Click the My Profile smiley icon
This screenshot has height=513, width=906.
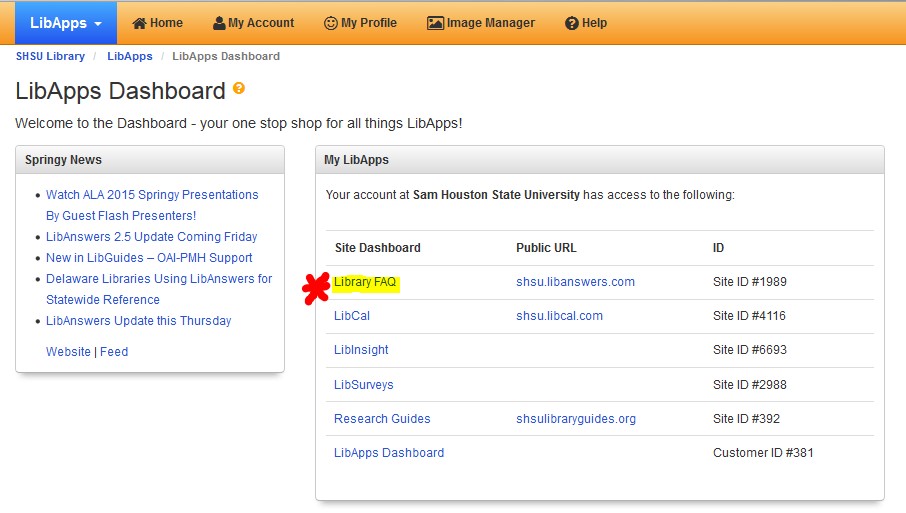tap(331, 23)
